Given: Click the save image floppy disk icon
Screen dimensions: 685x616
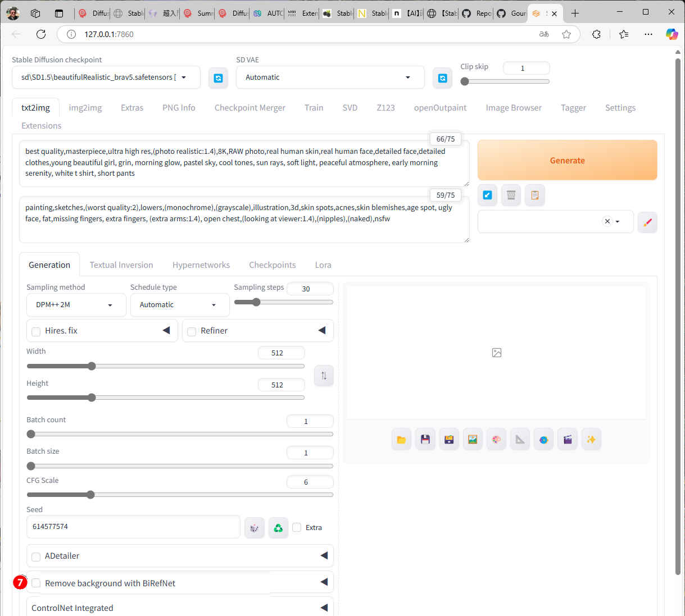Looking at the screenshot, I should pos(425,440).
